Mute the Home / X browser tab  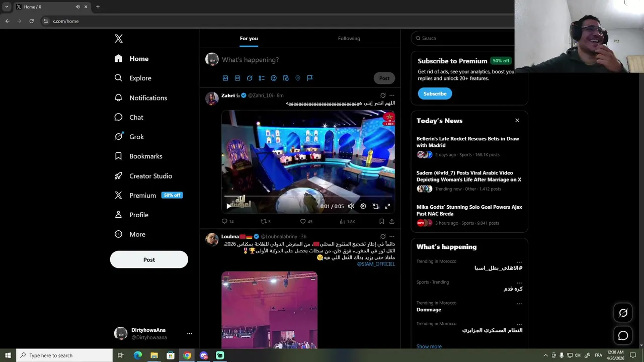77,7
